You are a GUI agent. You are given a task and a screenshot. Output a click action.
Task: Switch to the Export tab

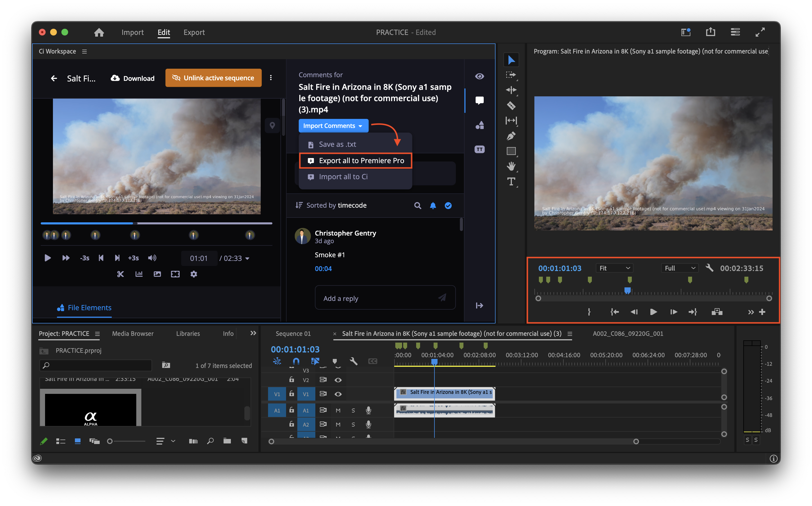(194, 32)
